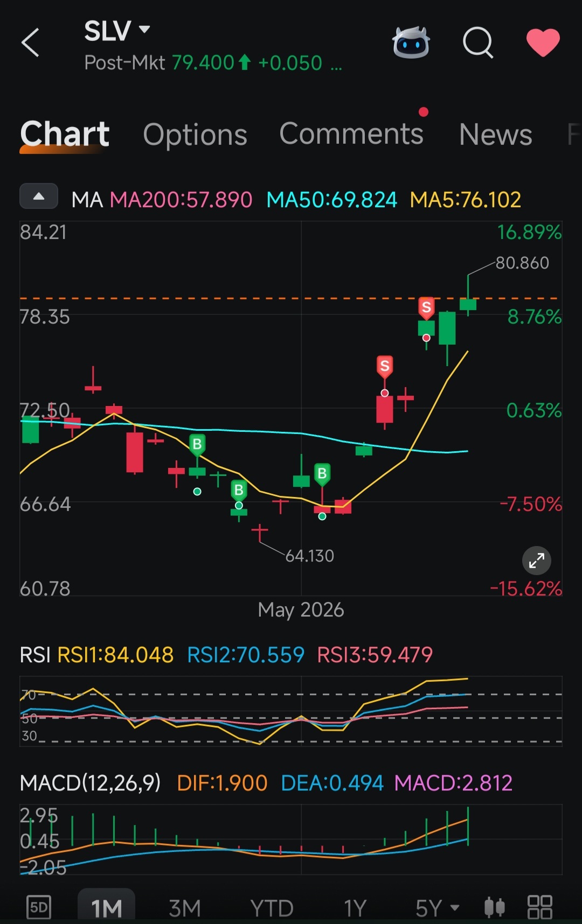Tap the RSI3:59.479 label
This screenshot has width=582, height=924.
(x=375, y=655)
